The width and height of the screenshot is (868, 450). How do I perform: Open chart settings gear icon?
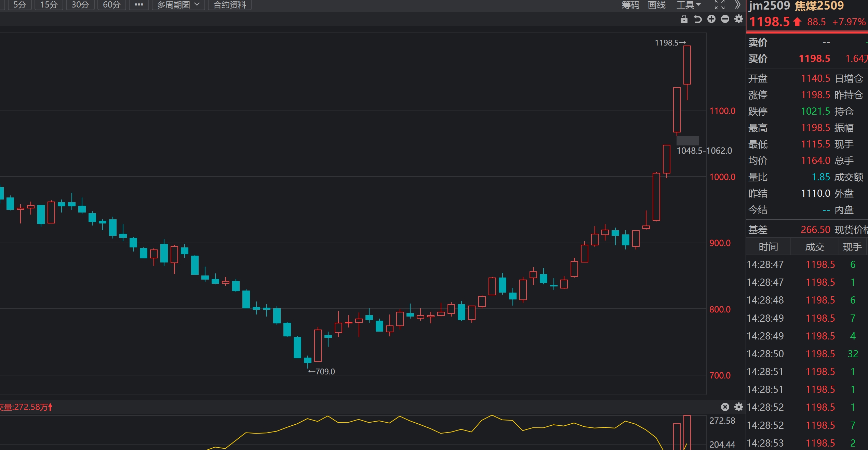pyautogui.click(x=739, y=19)
